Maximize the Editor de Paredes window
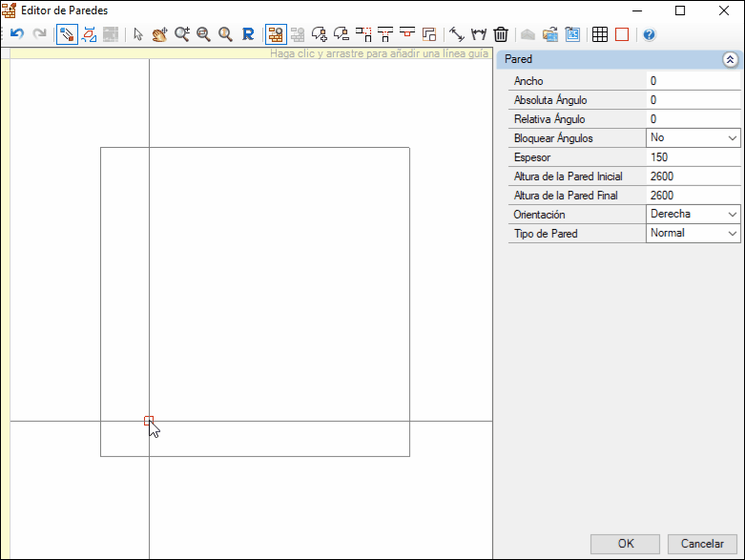The width and height of the screenshot is (745, 560). click(680, 10)
